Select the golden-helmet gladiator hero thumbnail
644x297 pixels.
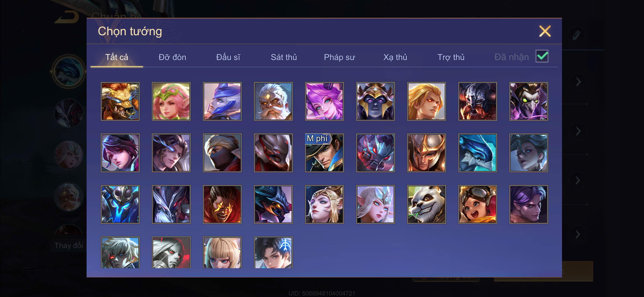426,153
